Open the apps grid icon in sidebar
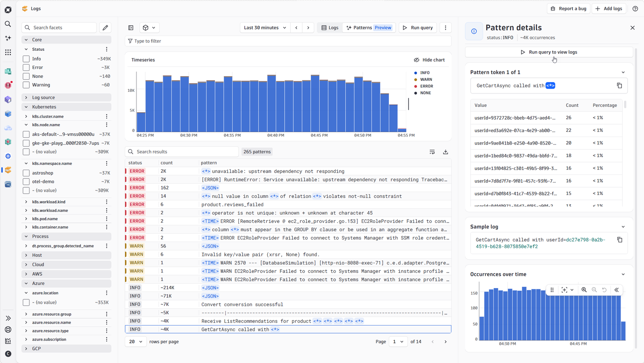The width and height of the screenshot is (644, 363). 8,52
